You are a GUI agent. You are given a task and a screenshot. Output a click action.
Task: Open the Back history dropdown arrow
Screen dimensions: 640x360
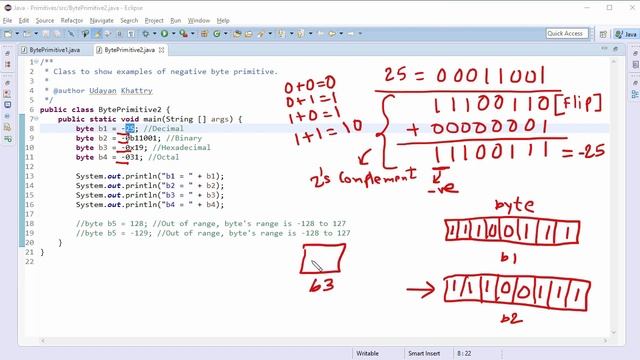pos(341,34)
